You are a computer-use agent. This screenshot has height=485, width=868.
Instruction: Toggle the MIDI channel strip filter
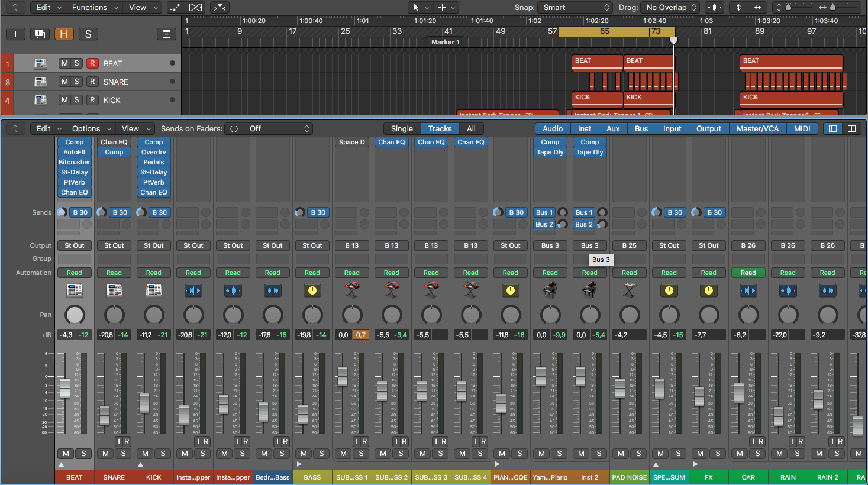[802, 129]
